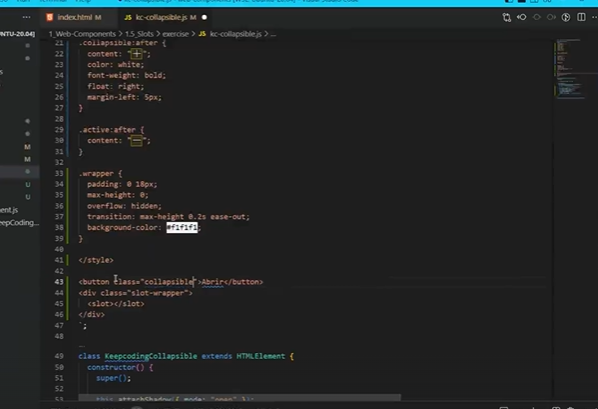
Task: Open the Explorer panel's three-dot actions menu
Action: [26, 17]
